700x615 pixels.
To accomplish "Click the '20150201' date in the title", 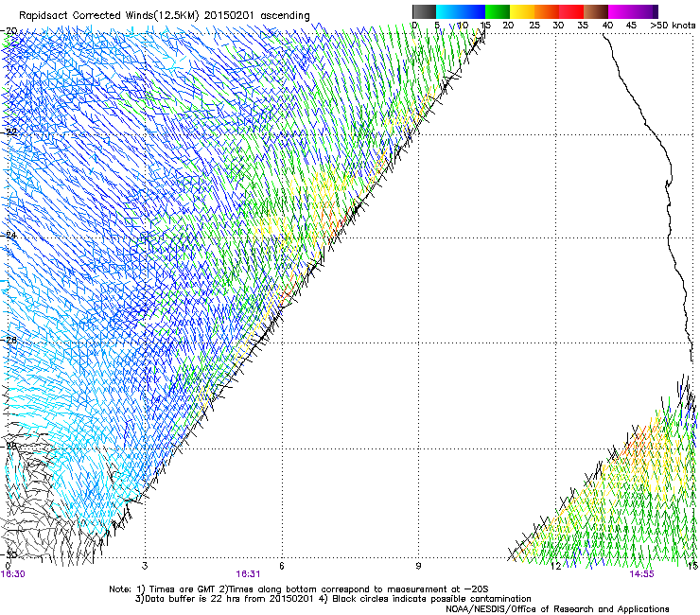I will tap(229, 15).
